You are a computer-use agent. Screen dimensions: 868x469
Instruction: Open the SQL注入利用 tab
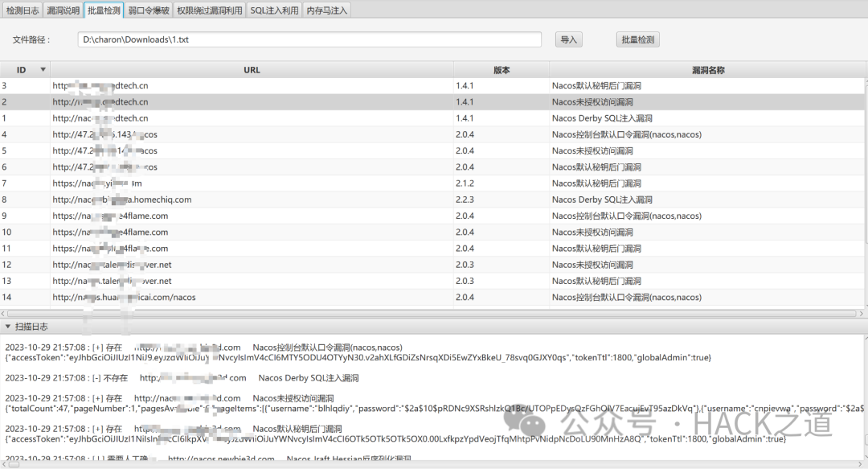pyautogui.click(x=274, y=10)
